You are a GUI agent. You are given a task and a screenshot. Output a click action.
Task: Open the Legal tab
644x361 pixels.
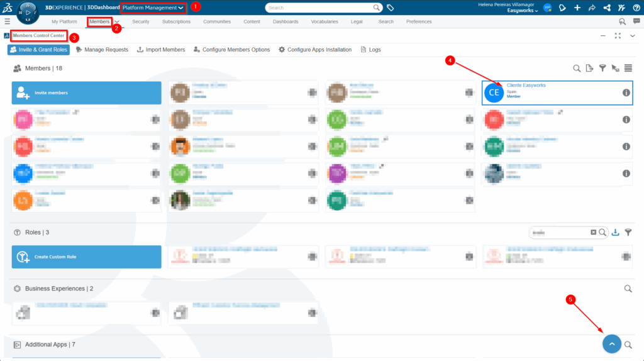pos(357,21)
